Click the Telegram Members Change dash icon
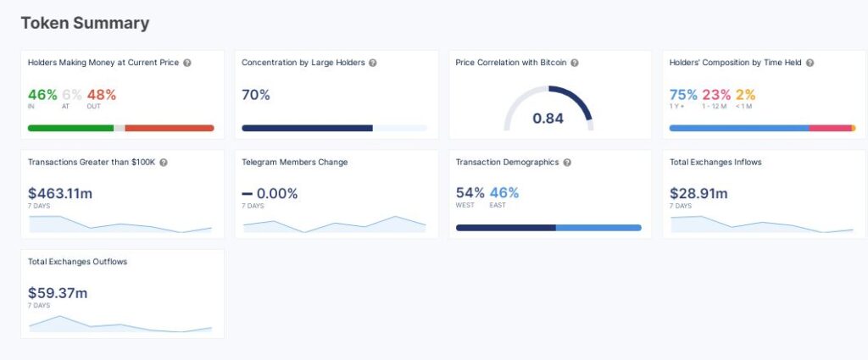The image size is (868, 360). point(248,194)
